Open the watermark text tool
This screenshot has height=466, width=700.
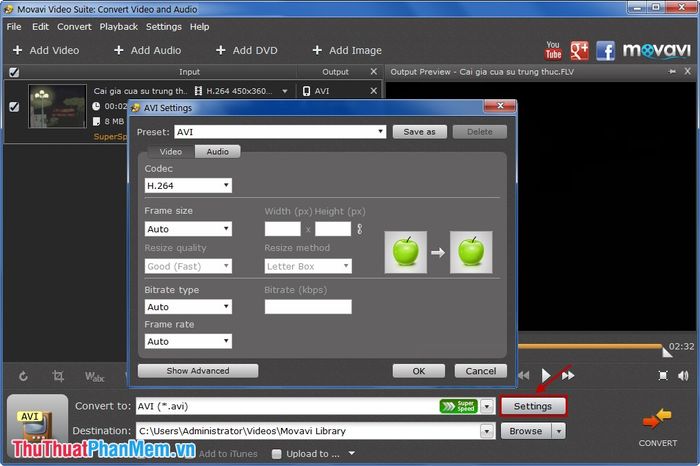(95, 377)
